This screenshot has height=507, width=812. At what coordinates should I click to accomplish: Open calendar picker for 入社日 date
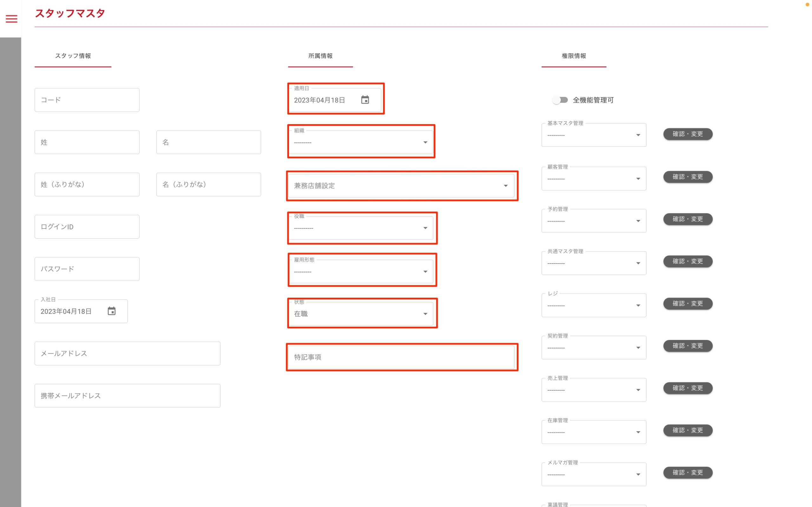click(x=111, y=311)
